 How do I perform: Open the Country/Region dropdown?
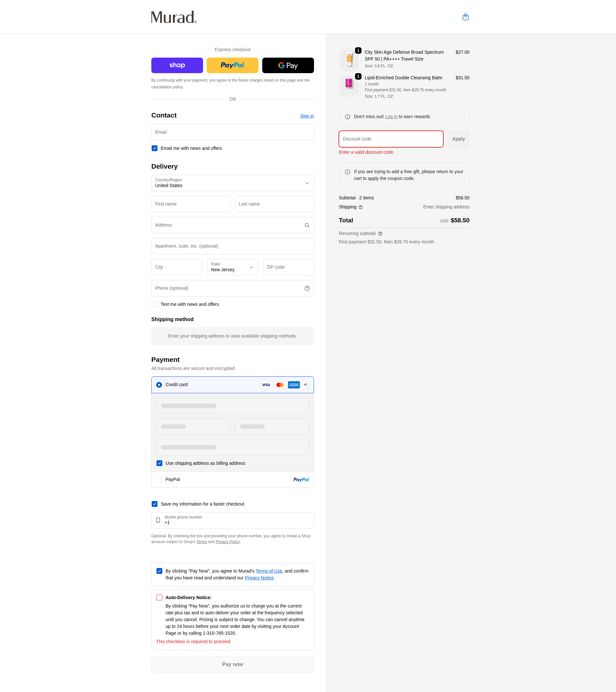pos(232,183)
